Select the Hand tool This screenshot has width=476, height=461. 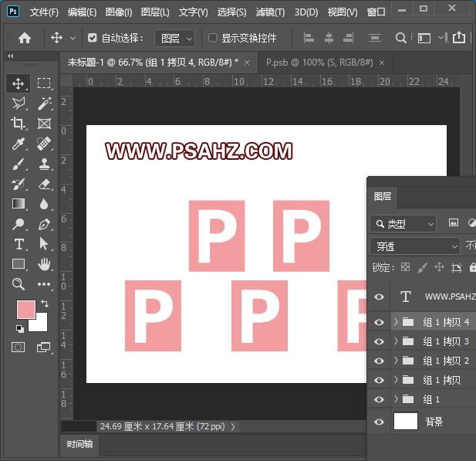pyautogui.click(x=44, y=264)
